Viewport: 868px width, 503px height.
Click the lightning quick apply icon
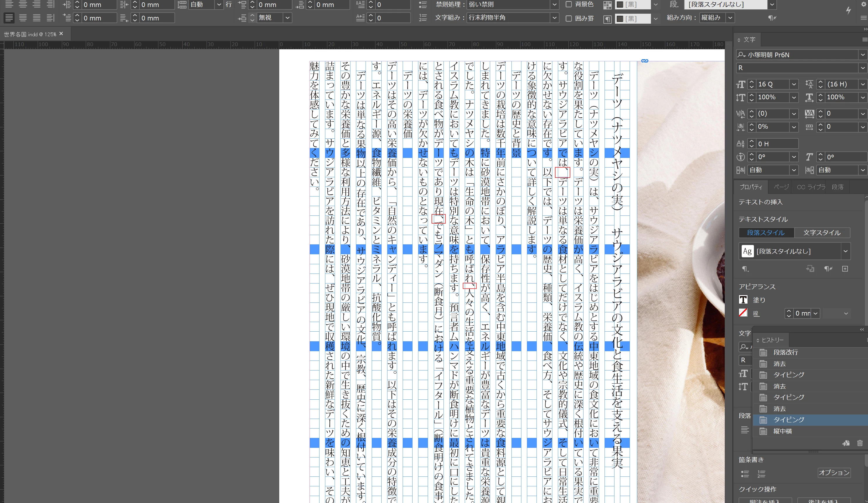click(848, 10)
